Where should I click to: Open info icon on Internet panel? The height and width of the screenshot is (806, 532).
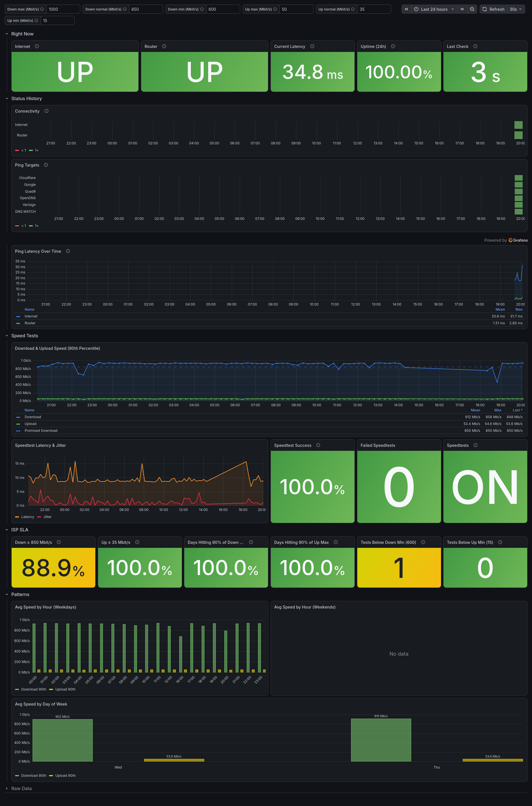point(37,47)
